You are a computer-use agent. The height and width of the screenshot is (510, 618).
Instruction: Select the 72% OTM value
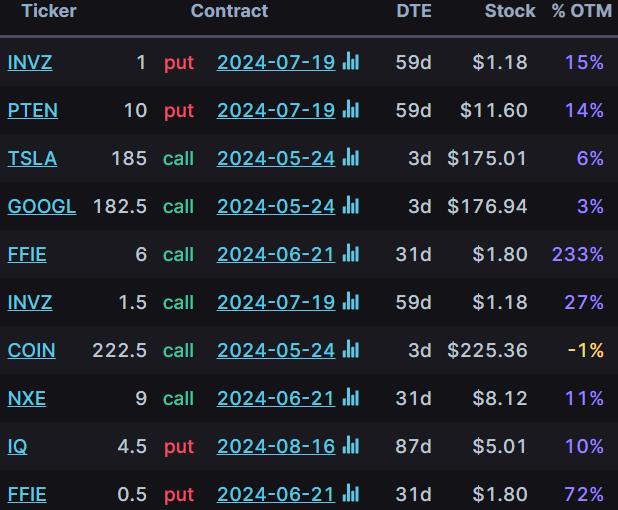click(x=584, y=495)
